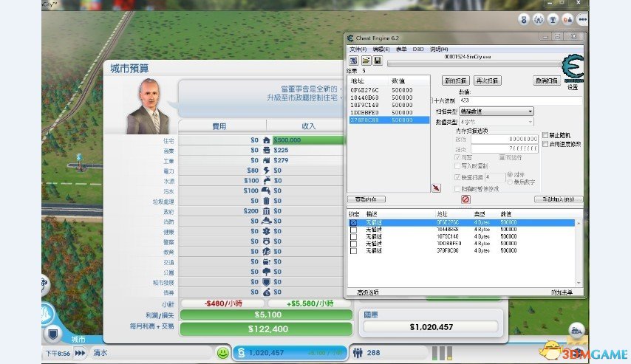Click the Cheat Engine logo settings icon
Screen dimensions: 631x364
pyautogui.click(x=572, y=70)
